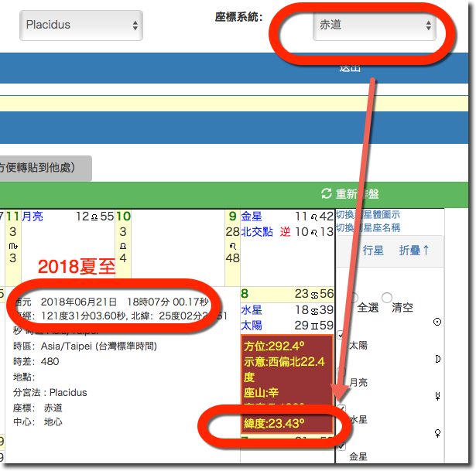476x471 pixels.
Task: Select the 清空 radio option
Action: [387, 298]
